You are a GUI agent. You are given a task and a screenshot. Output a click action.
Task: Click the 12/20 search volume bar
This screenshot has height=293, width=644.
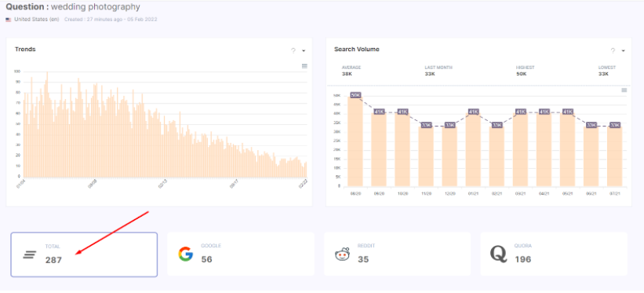coord(449,156)
